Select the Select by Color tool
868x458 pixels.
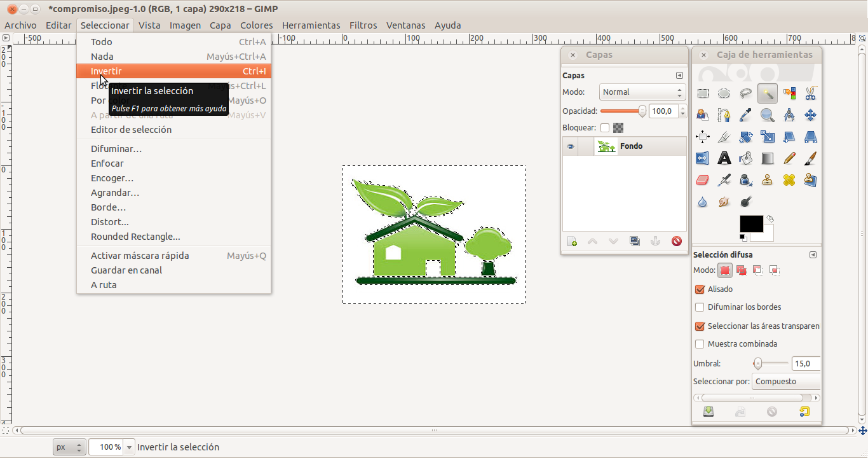[789, 94]
